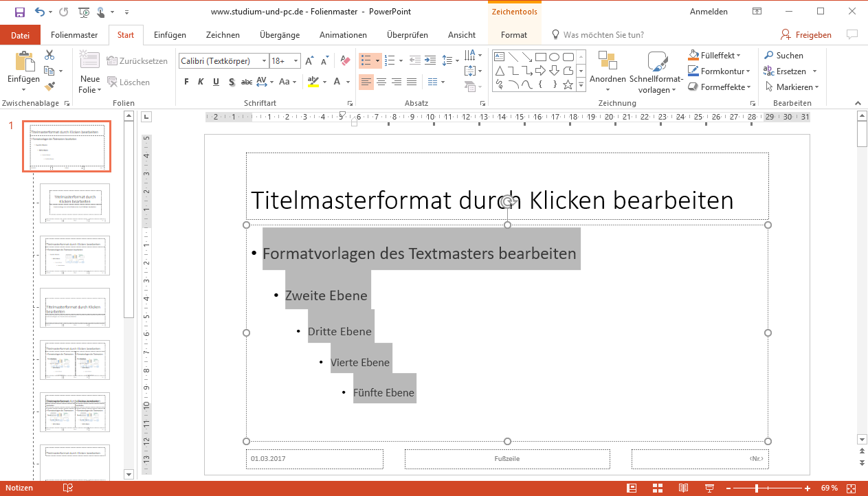Click the Copy icon in Zwischenablage
The image size is (868, 496).
point(49,71)
